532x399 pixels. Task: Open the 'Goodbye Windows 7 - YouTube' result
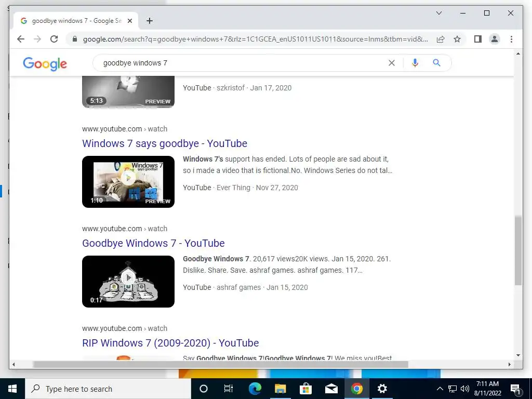(x=153, y=243)
